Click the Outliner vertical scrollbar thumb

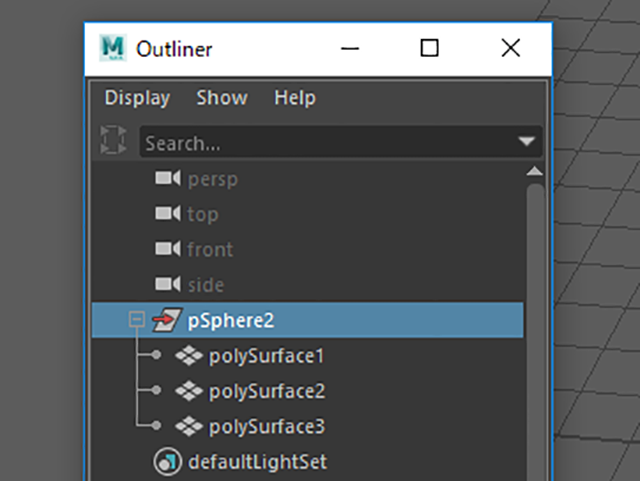(x=535, y=332)
